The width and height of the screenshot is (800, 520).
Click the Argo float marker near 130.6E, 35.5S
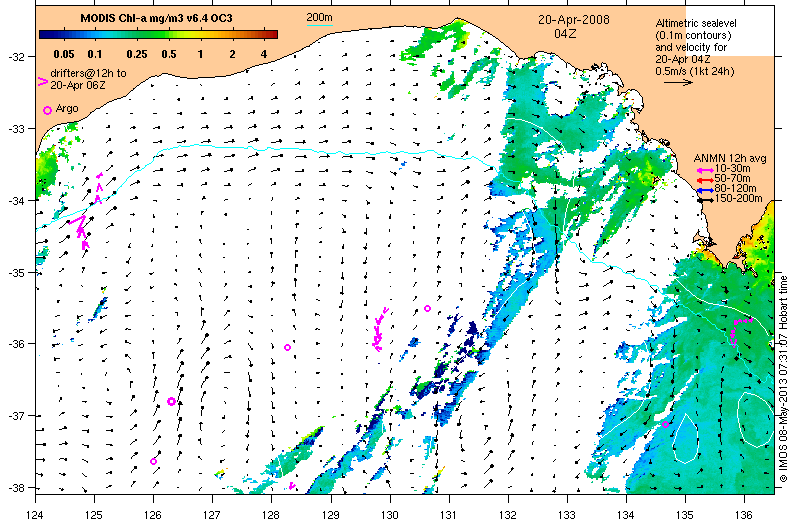(428, 308)
